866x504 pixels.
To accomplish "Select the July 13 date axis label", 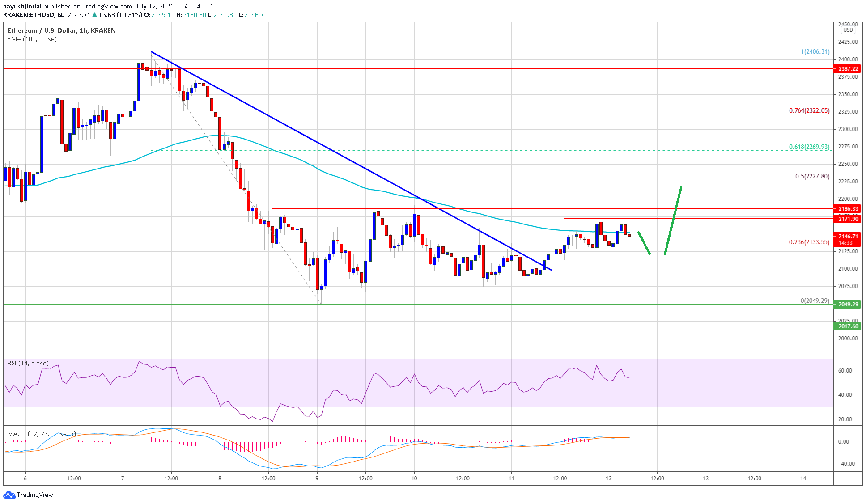I will click(705, 477).
